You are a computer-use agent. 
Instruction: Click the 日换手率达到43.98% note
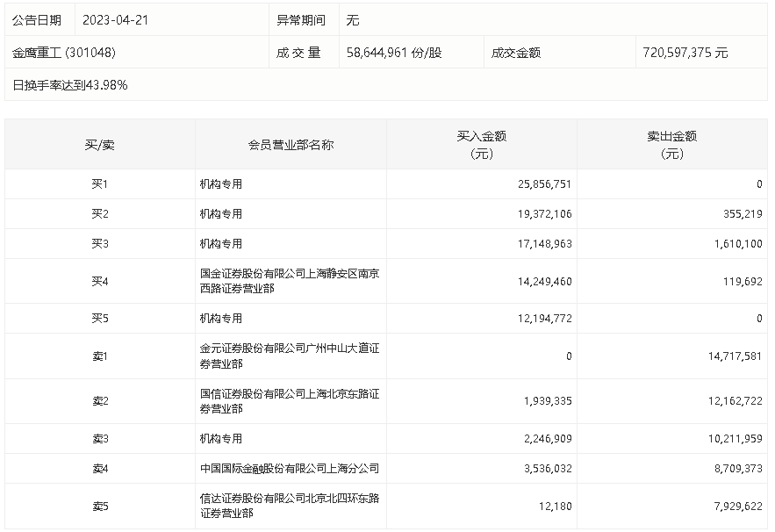[x=69, y=85]
